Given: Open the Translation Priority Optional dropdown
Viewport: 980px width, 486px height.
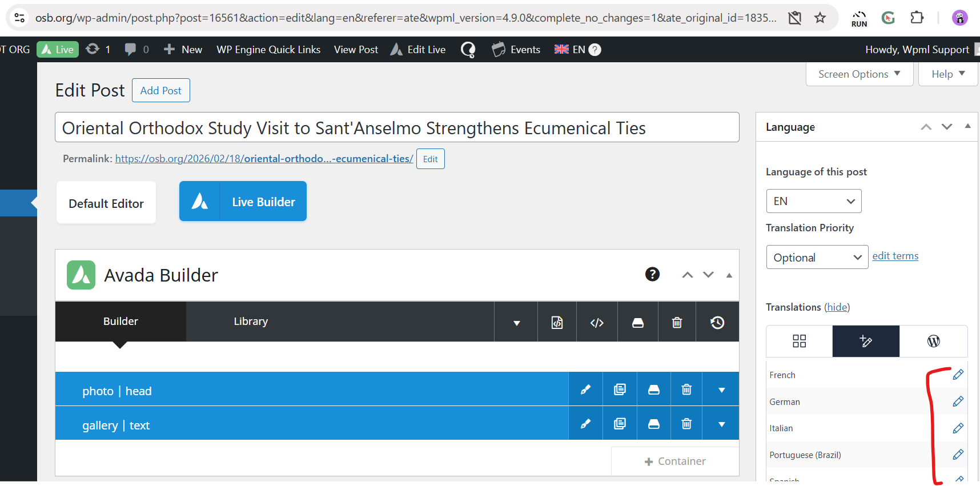Looking at the screenshot, I should (x=817, y=258).
